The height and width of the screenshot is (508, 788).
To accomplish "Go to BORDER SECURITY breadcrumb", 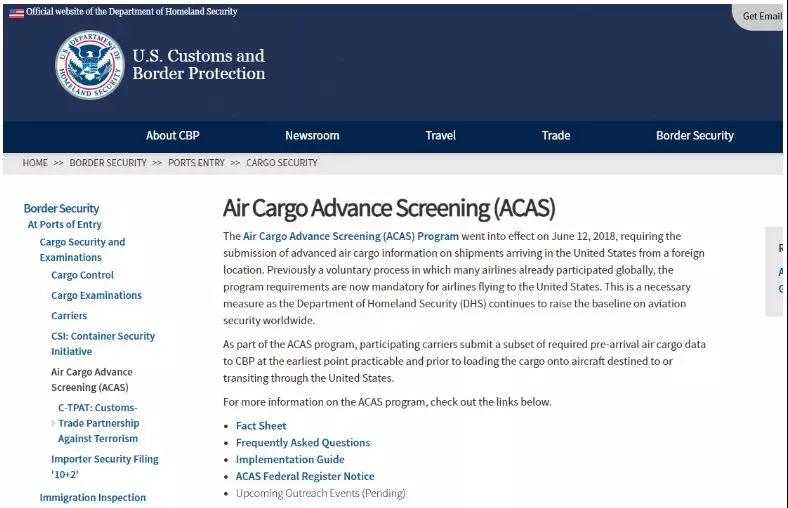I will click(108, 163).
